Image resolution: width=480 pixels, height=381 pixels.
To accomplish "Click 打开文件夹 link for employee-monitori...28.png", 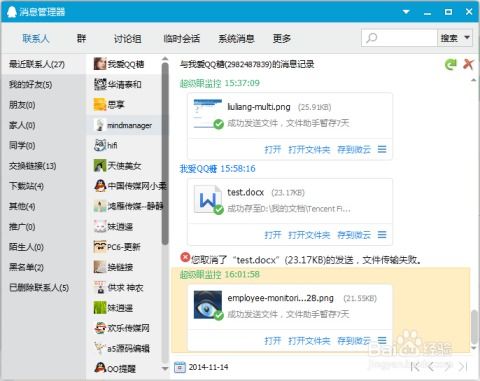I will click(x=309, y=341).
